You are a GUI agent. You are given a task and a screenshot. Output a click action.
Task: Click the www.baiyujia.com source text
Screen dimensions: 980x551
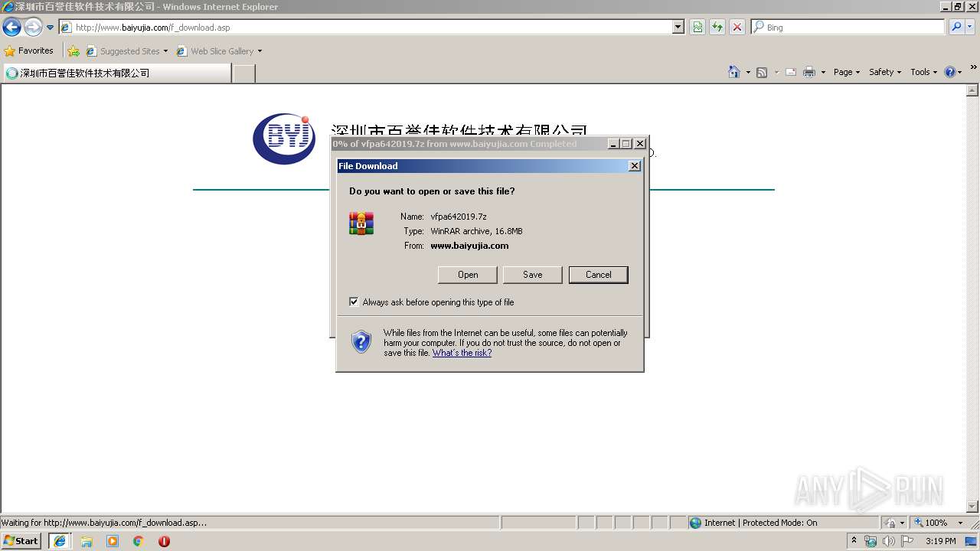click(469, 246)
